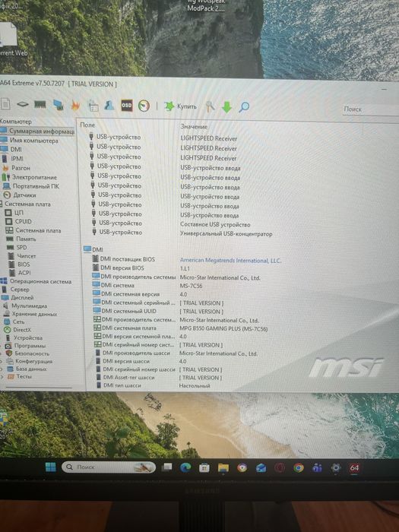
Task: Open the report page icon in AIDA64 toolbar
Action: click(5, 104)
